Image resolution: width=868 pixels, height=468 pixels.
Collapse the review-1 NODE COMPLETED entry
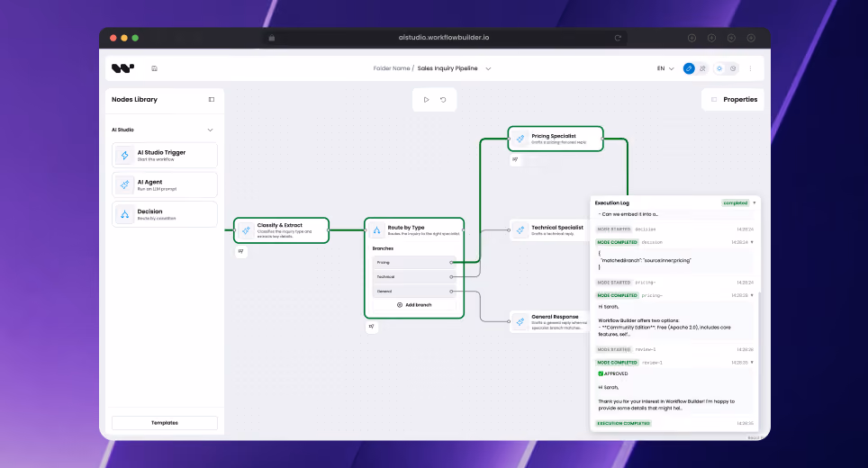(x=752, y=363)
